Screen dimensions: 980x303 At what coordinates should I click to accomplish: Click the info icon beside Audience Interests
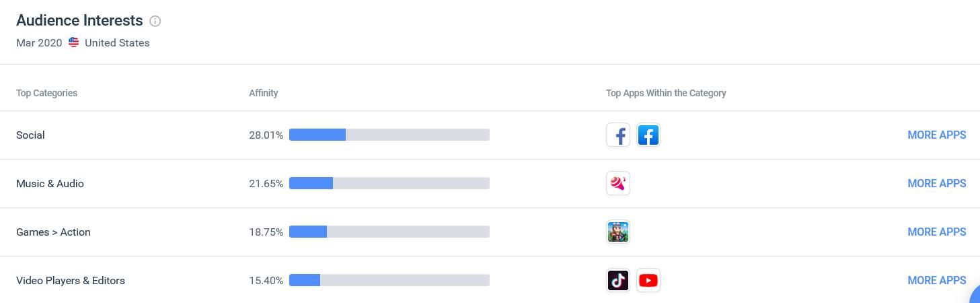pos(155,21)
